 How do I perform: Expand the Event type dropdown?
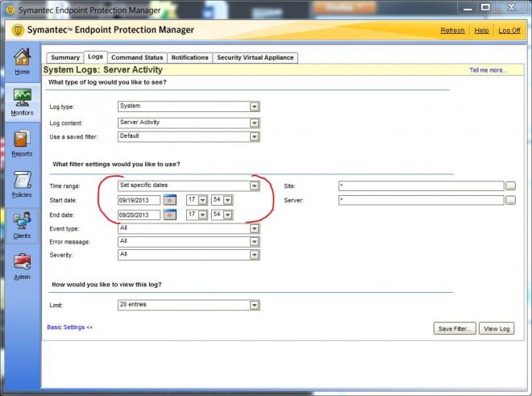coord(254,228)
